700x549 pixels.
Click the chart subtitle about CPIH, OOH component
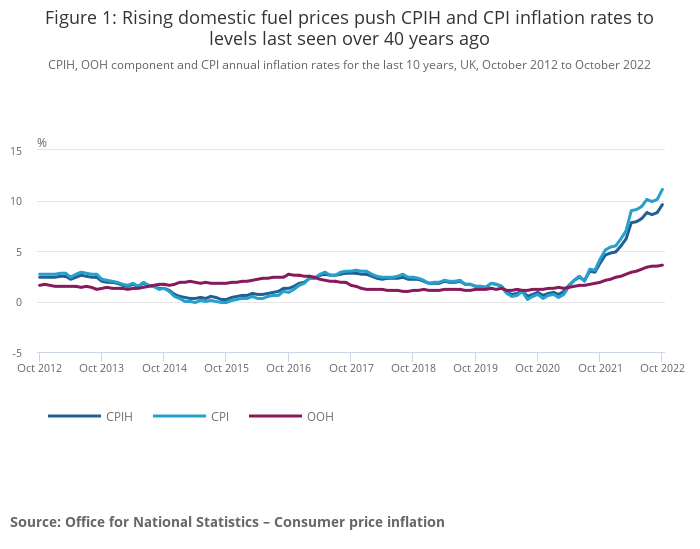350,65
